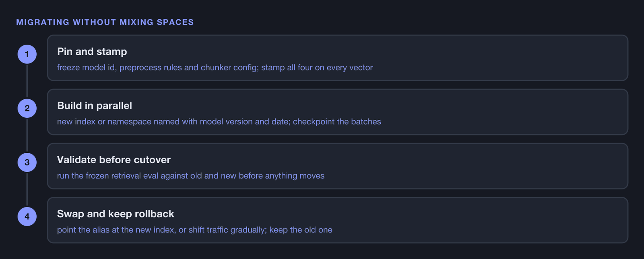The image size is (644, 259).
Task: Click the step 4 circle marker
Action: [x=27, y=216]
